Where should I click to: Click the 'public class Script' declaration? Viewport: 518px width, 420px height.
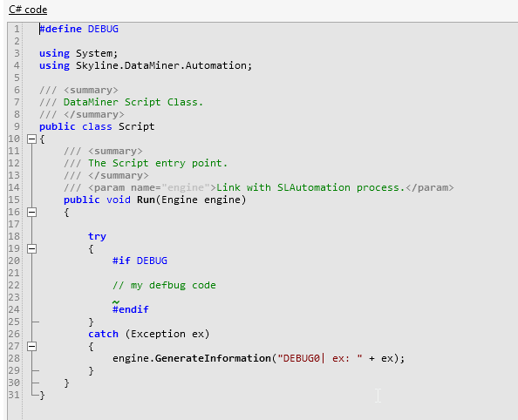pos(97,127)
